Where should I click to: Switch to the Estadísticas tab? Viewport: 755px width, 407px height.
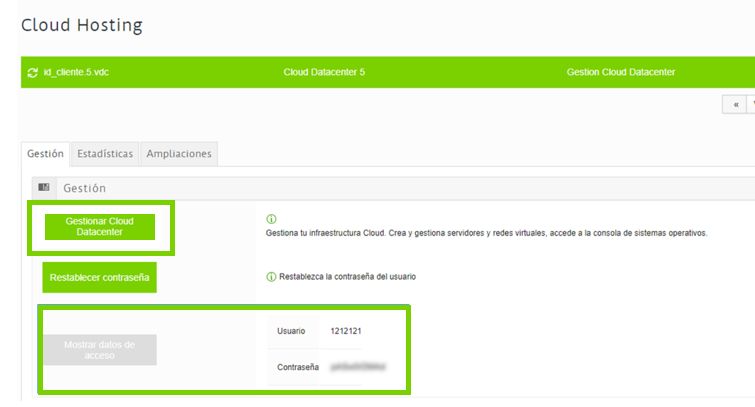click(x=105, y=154)
